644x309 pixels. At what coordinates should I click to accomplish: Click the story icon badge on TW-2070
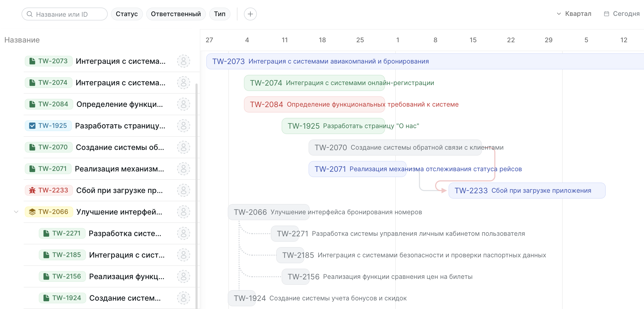(32, 147)
